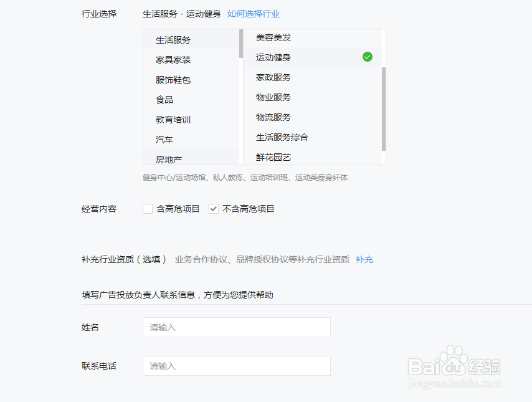Focus the 联系电话 input field
This screenshot has width=532, height=402.
(x=237, y=366)
